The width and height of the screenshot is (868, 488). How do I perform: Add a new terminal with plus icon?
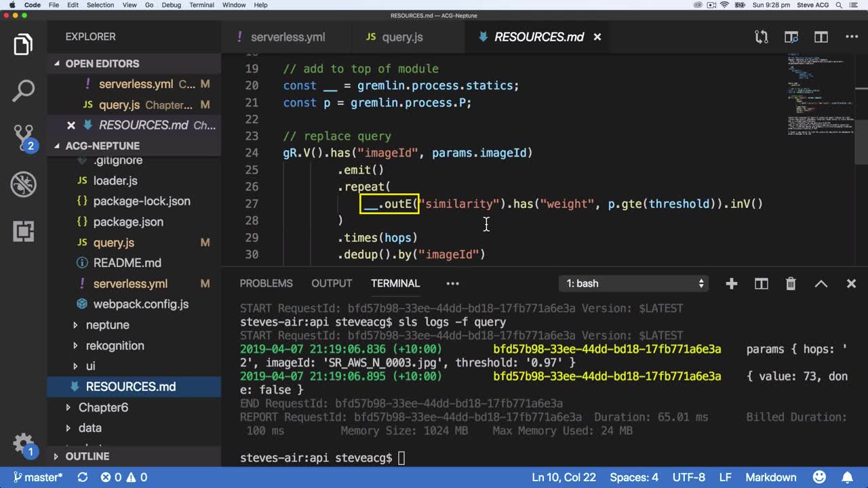[731, 284]
